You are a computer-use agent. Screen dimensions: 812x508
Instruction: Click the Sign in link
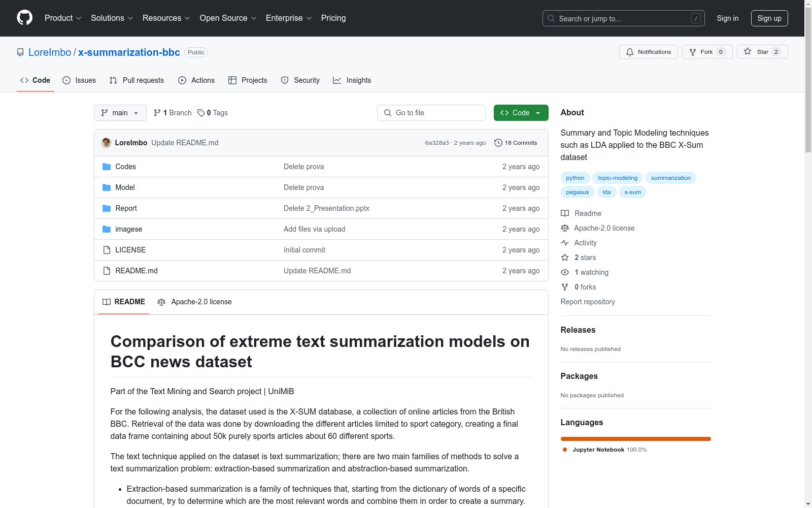point(728,18)
